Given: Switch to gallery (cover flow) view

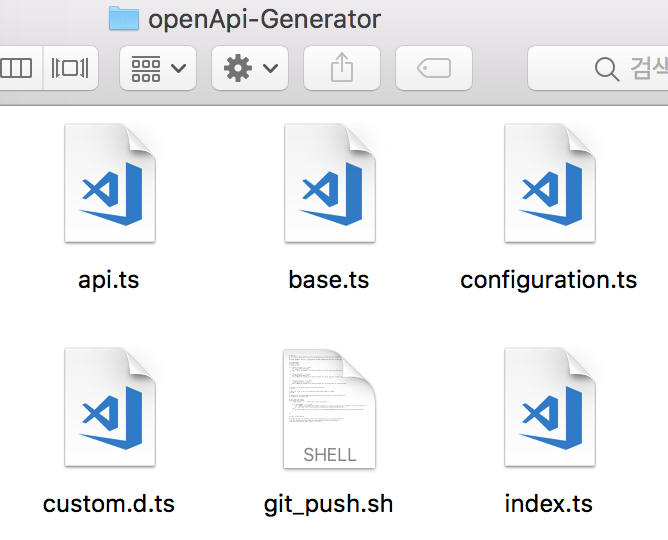Looking at the screenshot, I should point(70,68).
